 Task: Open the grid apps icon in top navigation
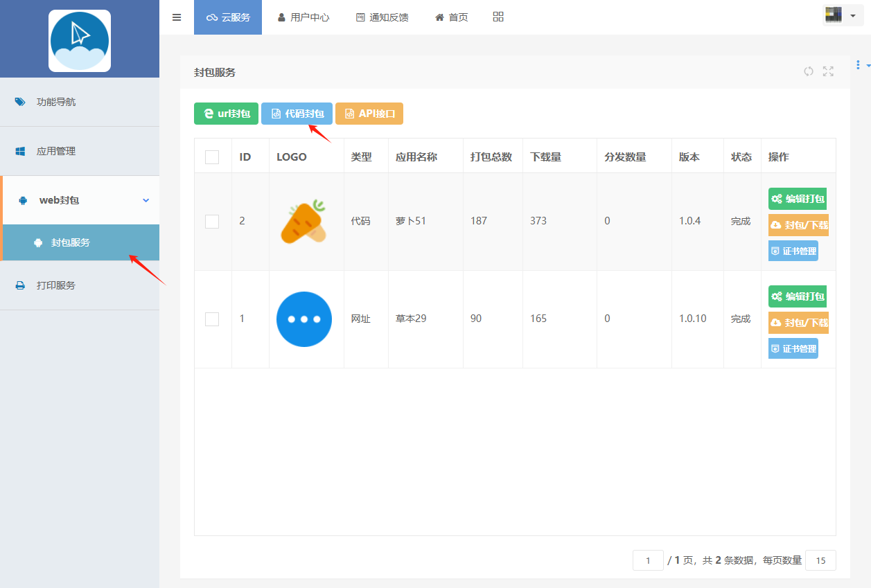coord(498,17)
